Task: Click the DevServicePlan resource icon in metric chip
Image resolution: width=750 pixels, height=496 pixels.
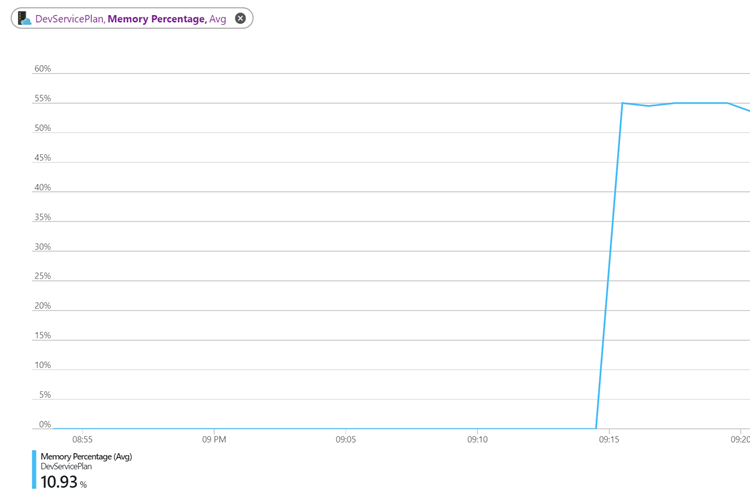Action: [x=25, y=18]
